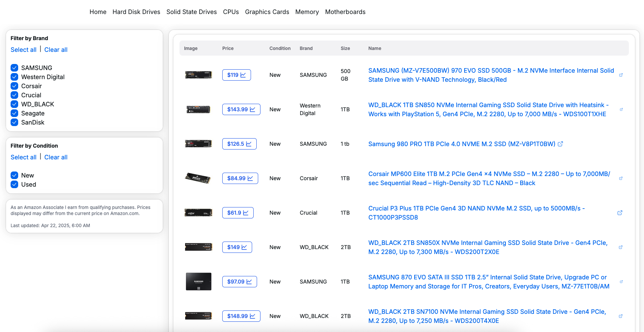Open the Hard Disk Drives section

136,12
